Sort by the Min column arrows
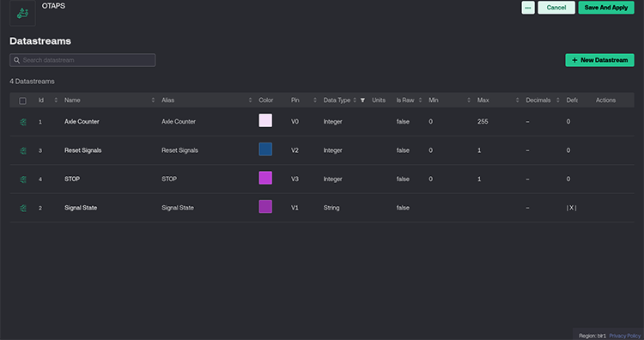Image resolution: width=644 pixels, height=340 pixels. [469, 100]
